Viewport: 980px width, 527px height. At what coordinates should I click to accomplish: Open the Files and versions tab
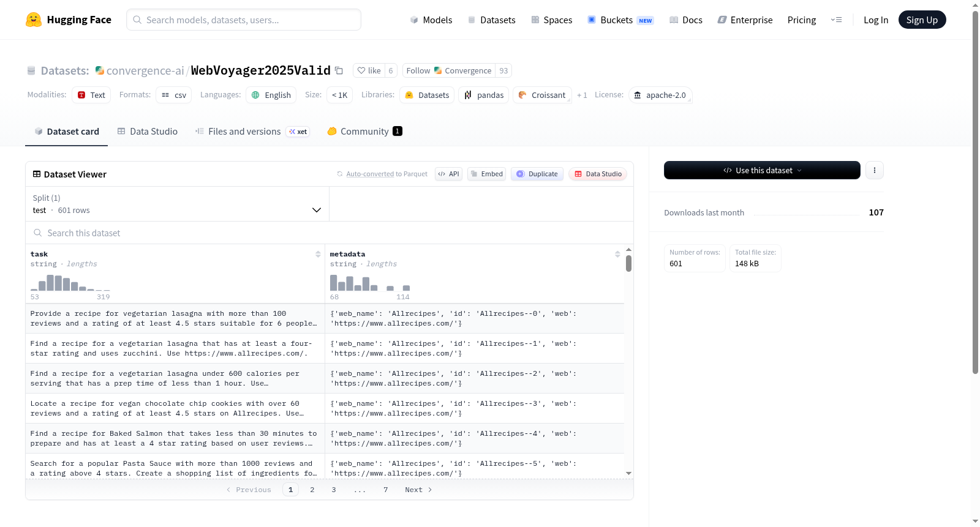pos(244,132)
